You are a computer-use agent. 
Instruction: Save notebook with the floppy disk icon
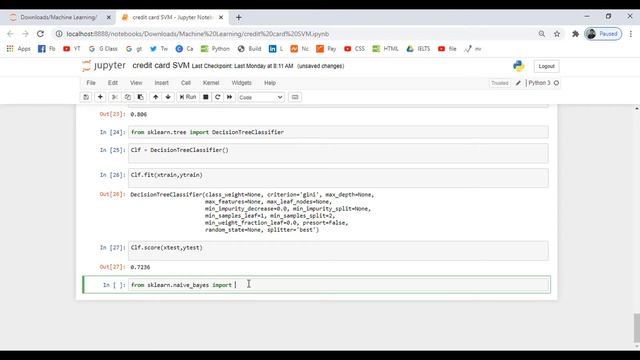[x=86, y=97]
